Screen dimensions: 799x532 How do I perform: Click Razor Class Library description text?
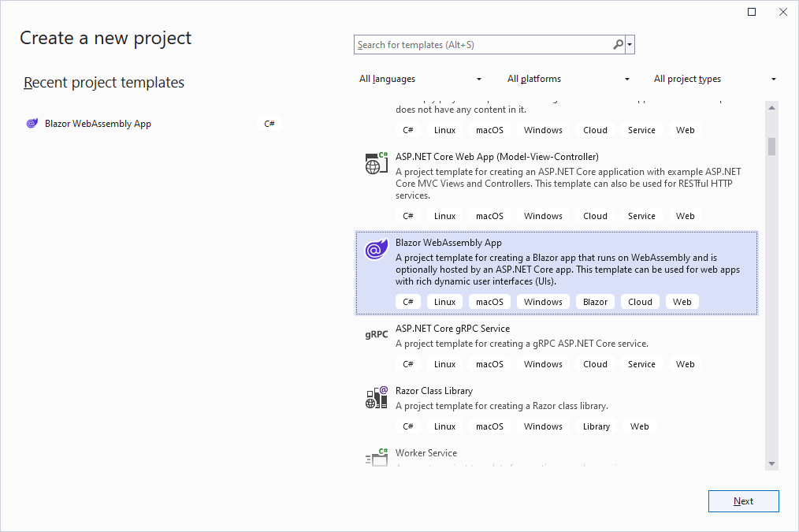502,406
